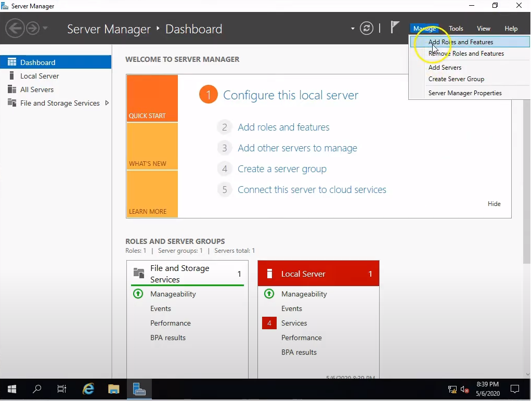532x401 pixels.
Task: Open the notifications flag icon
Action: (394, 27)
